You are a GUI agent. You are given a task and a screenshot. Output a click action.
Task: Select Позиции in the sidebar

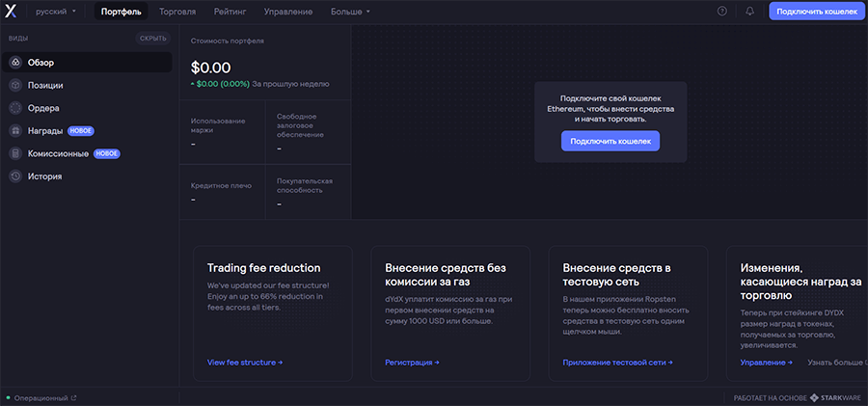click(87, 85)
